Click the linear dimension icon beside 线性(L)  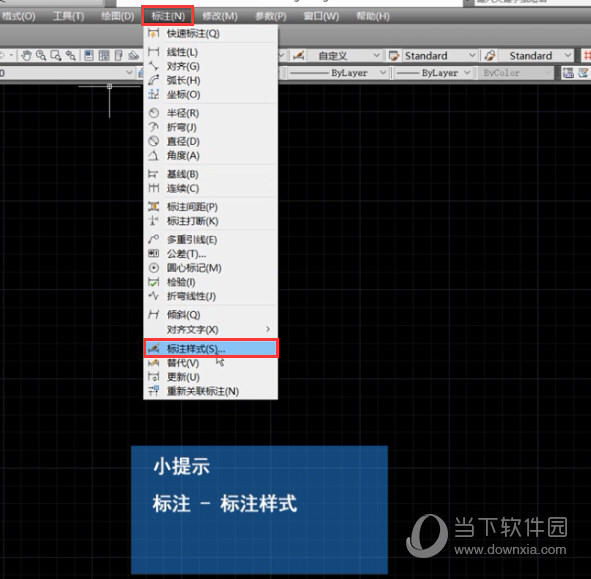pyautogui.click(x=153, y=52)
